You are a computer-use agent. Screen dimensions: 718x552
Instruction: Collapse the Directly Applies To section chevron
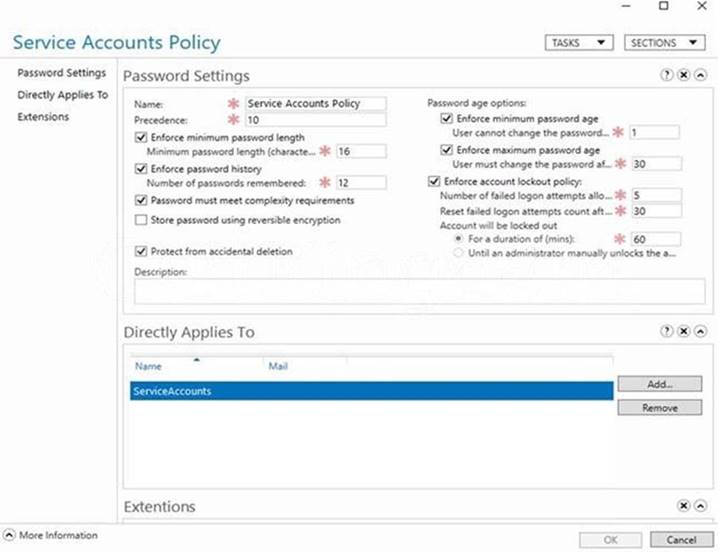[x=700, y=331]
